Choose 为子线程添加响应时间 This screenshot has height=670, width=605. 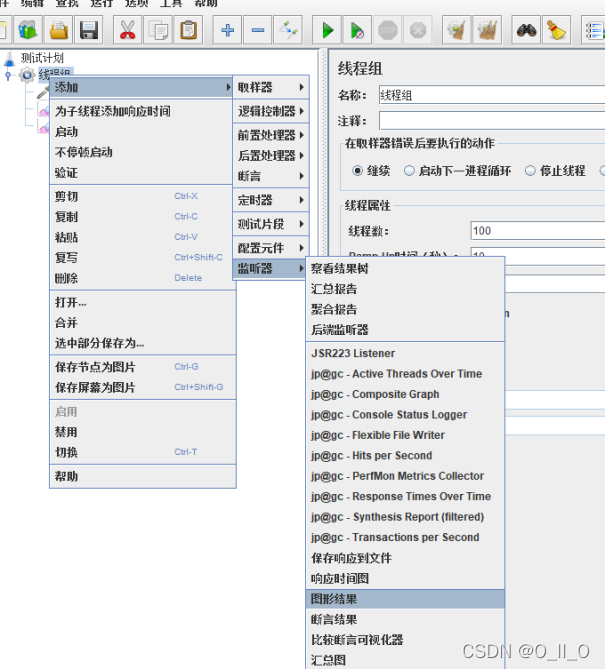[x=143, y=112]
